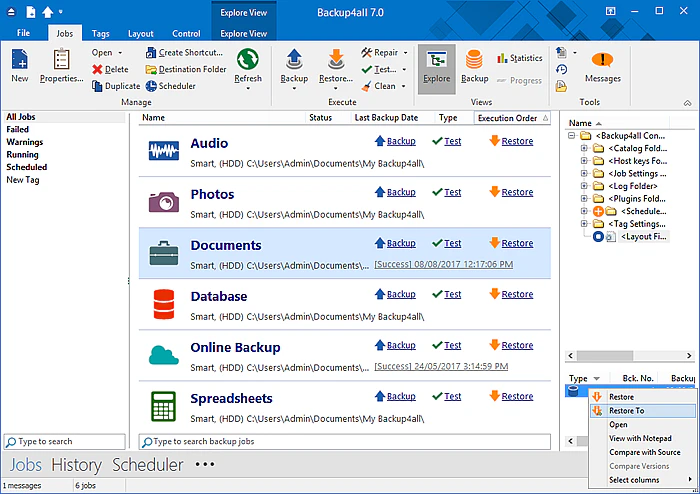Open the Messages tool
Viewport: 700px width, 494px height.
click(x=603, y=66)
